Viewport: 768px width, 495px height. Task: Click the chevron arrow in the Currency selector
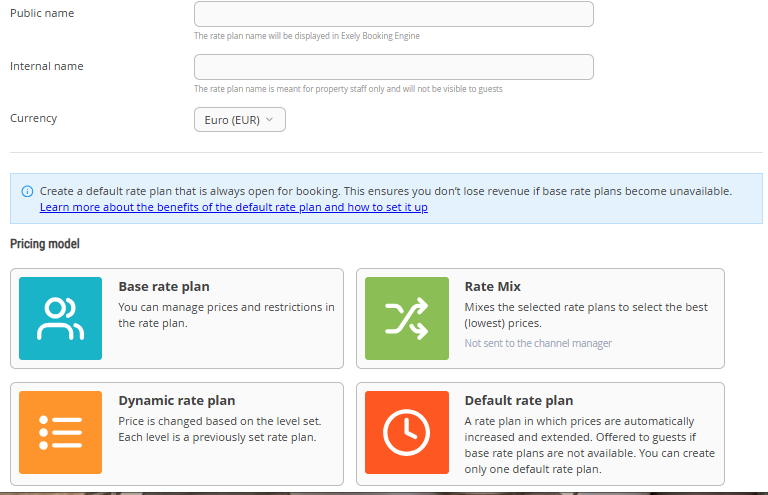[x=270, y=120]
